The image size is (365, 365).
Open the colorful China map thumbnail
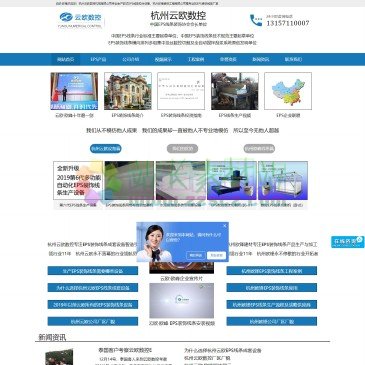tap(288, 91)
